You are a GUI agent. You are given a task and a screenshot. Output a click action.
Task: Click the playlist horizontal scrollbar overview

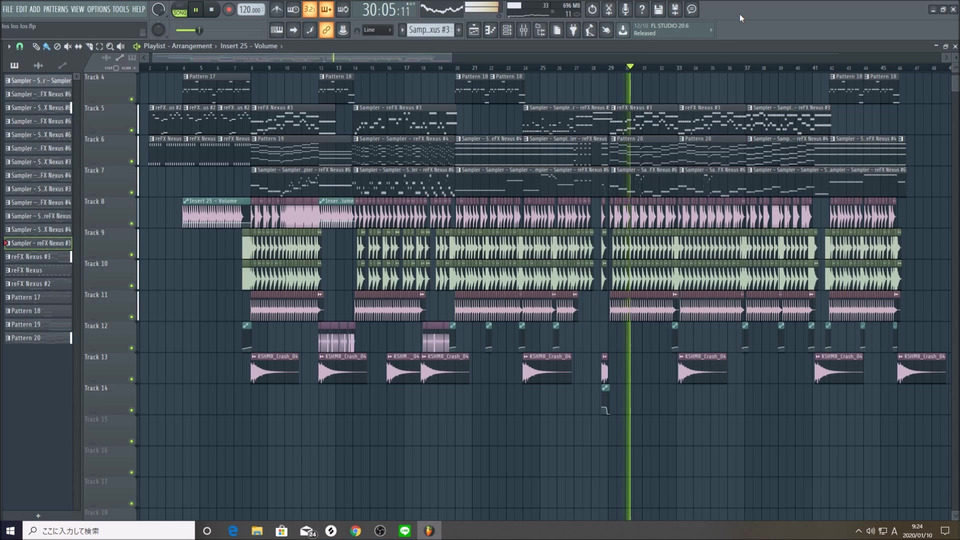click(301, 58)
